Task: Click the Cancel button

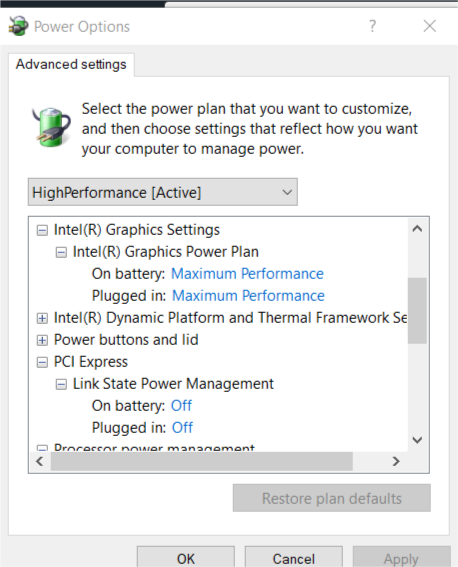Action: [294, 557]
